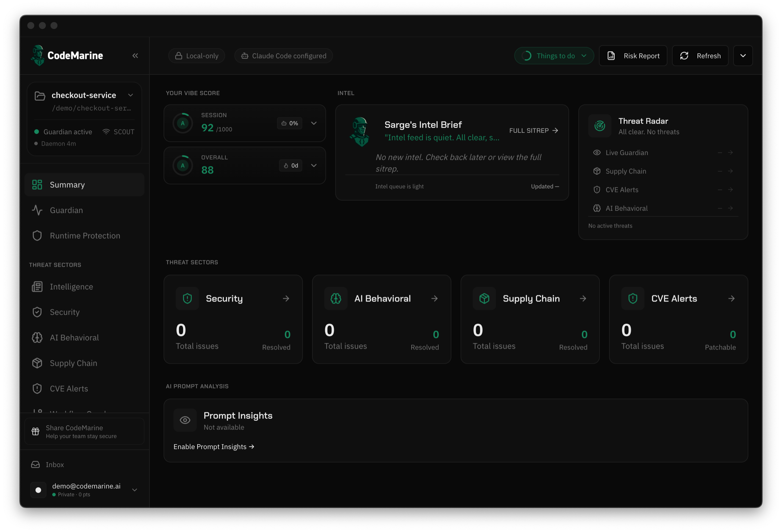Open Runtime Protection in the sidebar
This screenshot has width=782, height=532.
click(84, 236)
